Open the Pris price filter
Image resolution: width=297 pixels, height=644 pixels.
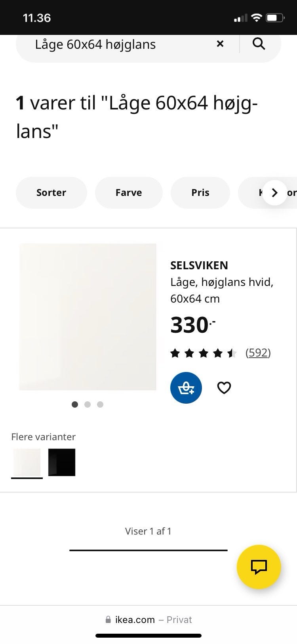[x=200, y=193]
